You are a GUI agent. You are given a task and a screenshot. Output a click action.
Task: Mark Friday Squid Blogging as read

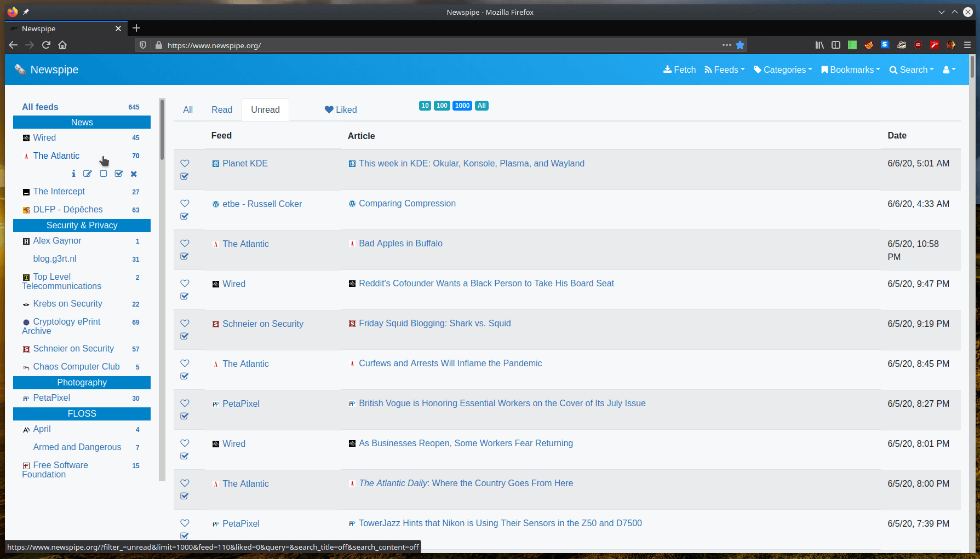[185, 336]
